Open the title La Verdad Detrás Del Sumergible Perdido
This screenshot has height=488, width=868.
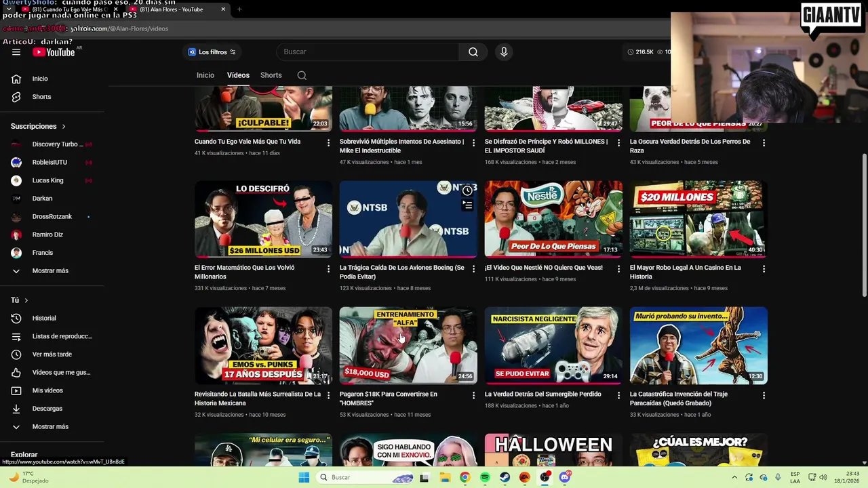point(542,394)
